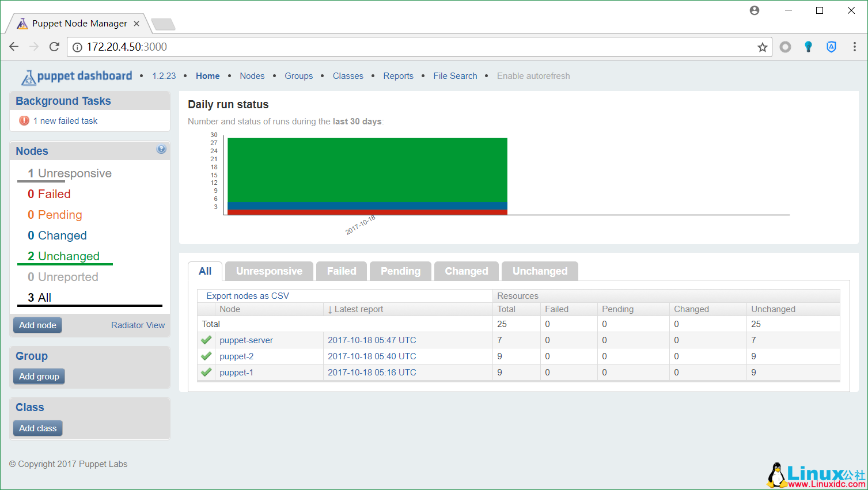
Task: Reload the page using the refresh icon
Action: pos(54,47)
